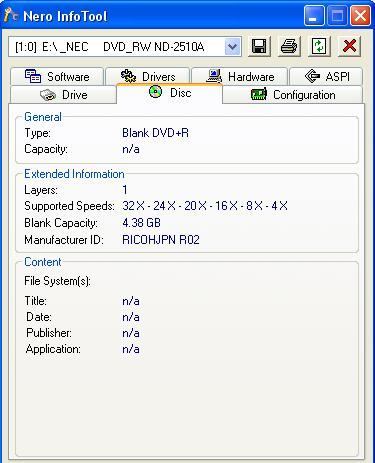Click the 'Blank Capacity:' label
Viewport: 375px width, 463px height.
(x=61, y=223)
